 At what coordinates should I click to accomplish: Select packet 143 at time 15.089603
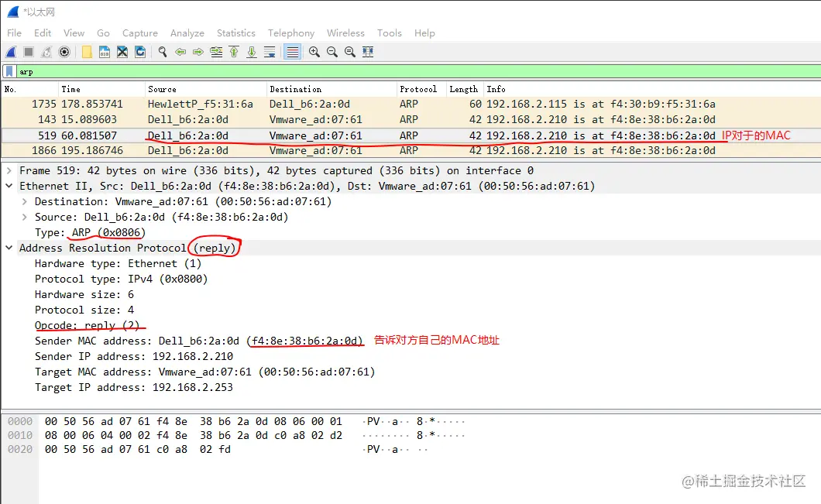(411, 119)
